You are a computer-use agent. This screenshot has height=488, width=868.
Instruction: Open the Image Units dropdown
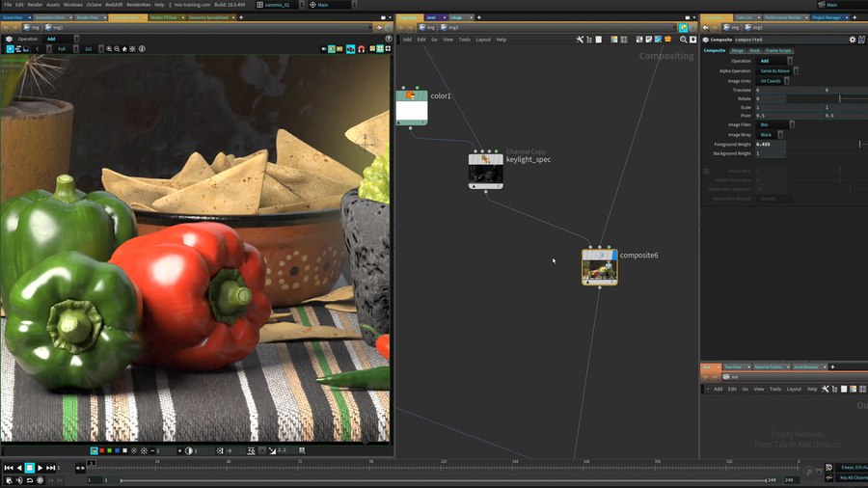pyautogui.click(x=773, y=81)
